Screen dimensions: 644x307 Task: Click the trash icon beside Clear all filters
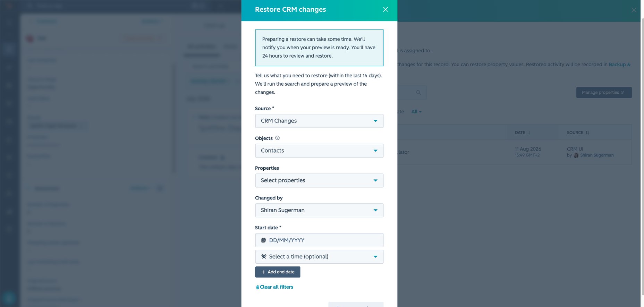tap(257, 287)
